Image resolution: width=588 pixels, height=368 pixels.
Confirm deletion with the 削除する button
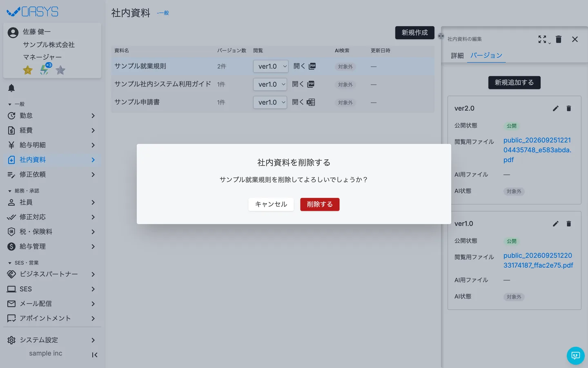point(320,204)
